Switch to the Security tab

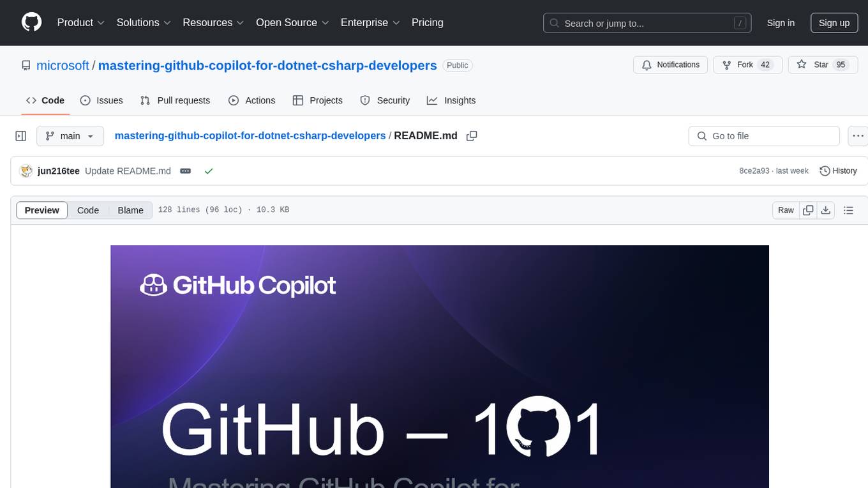point(385,100)
